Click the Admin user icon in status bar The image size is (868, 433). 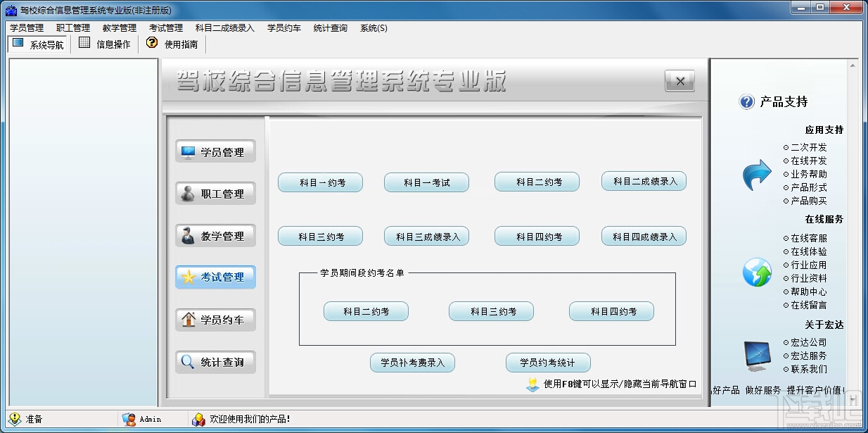pyautogui.click(x=128, y=419)
